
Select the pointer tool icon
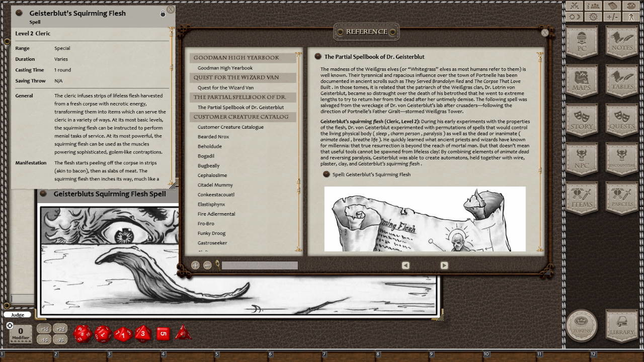click(x=631, y=16)
